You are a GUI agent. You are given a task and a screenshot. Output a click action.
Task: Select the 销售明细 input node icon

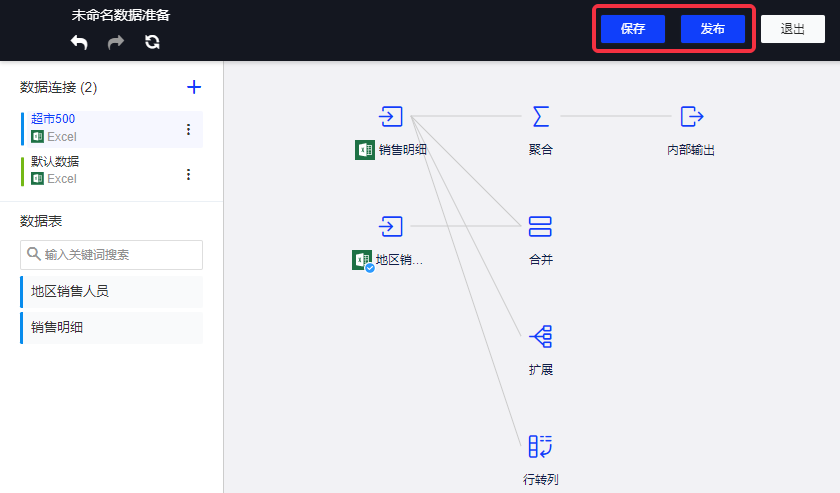tap(391, 117)
